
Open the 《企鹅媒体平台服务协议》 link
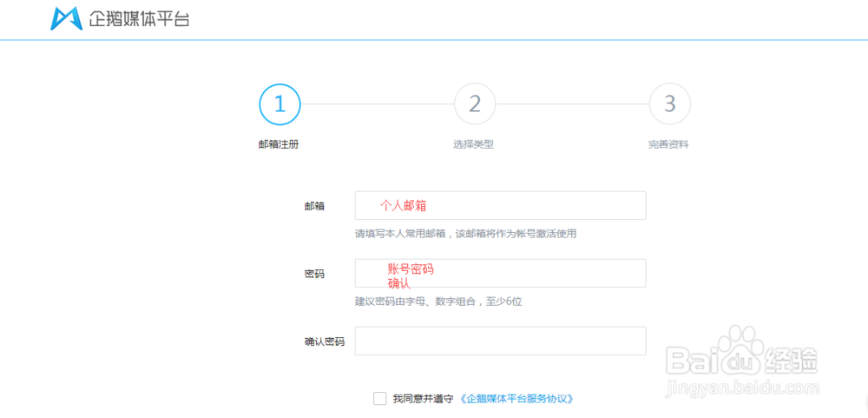[x=516, y=399]
